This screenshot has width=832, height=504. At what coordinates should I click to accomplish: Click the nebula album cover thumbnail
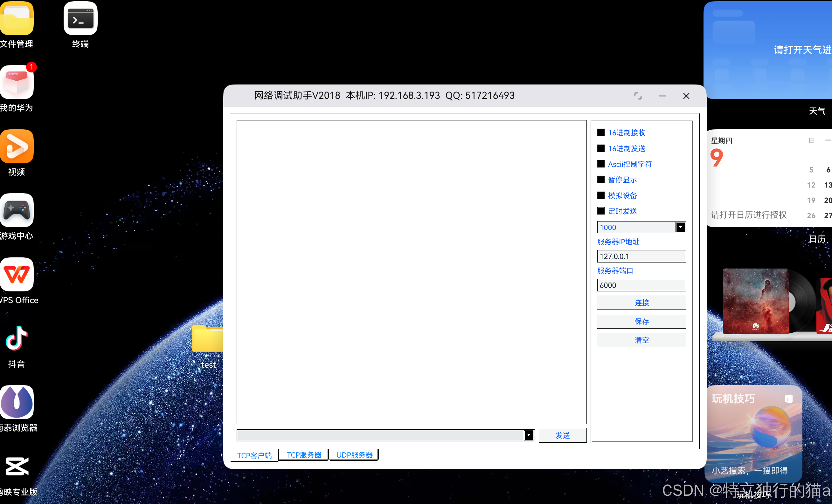coord(756,301)
